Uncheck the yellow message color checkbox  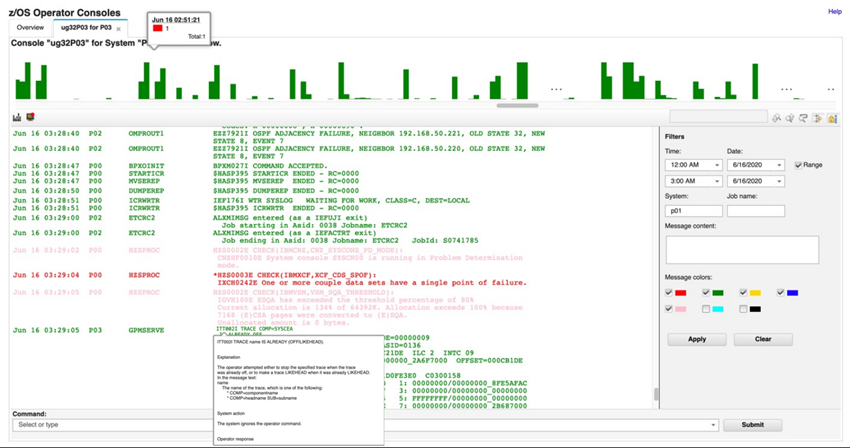[743, 292]
